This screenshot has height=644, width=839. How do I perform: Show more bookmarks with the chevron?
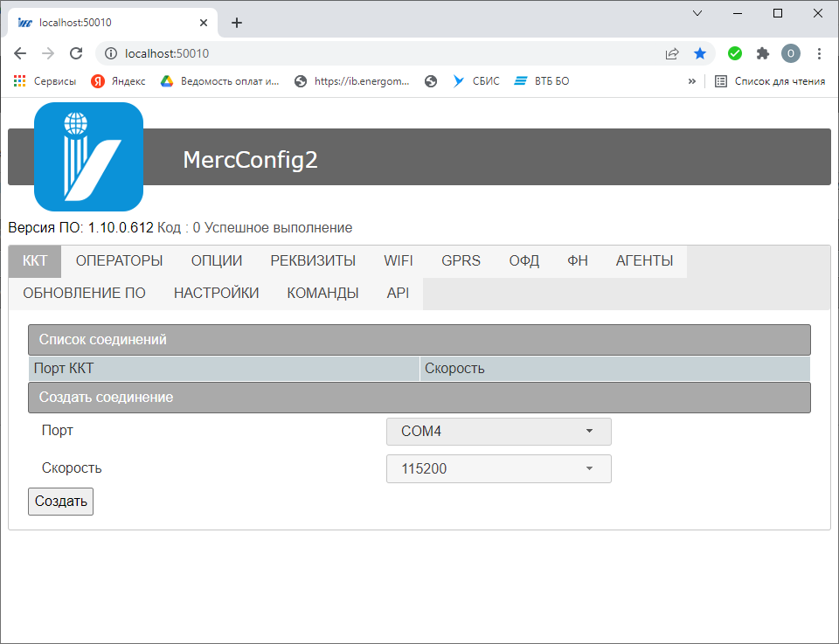click(x=692, y=81)
